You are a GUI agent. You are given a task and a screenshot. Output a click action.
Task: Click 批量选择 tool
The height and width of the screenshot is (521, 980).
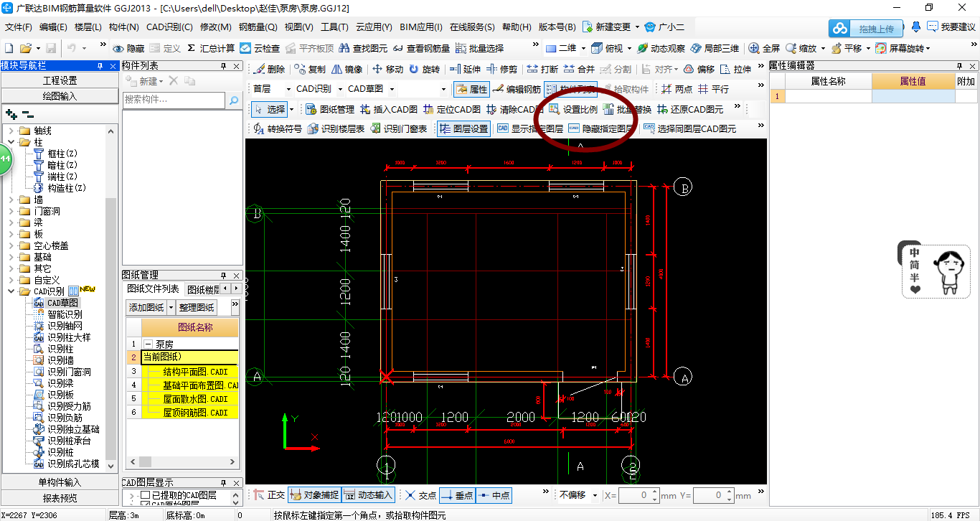pos(481,48)
